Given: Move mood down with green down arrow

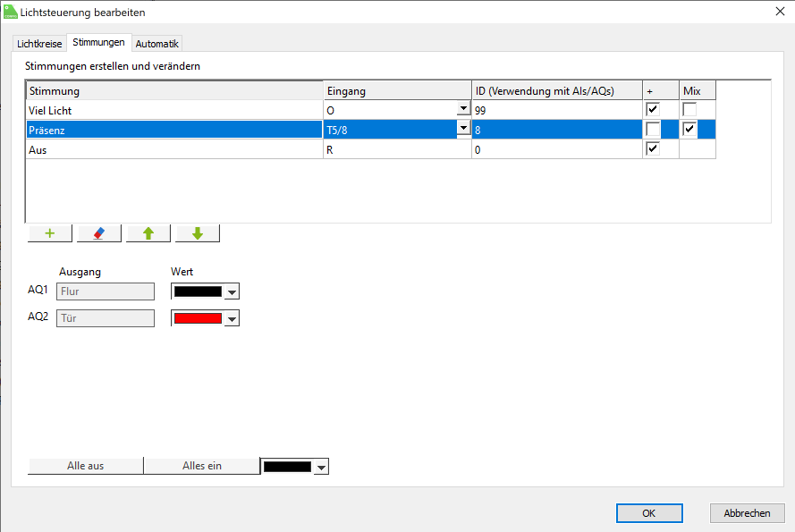Looking at the screenshot, I should [198, 233].
